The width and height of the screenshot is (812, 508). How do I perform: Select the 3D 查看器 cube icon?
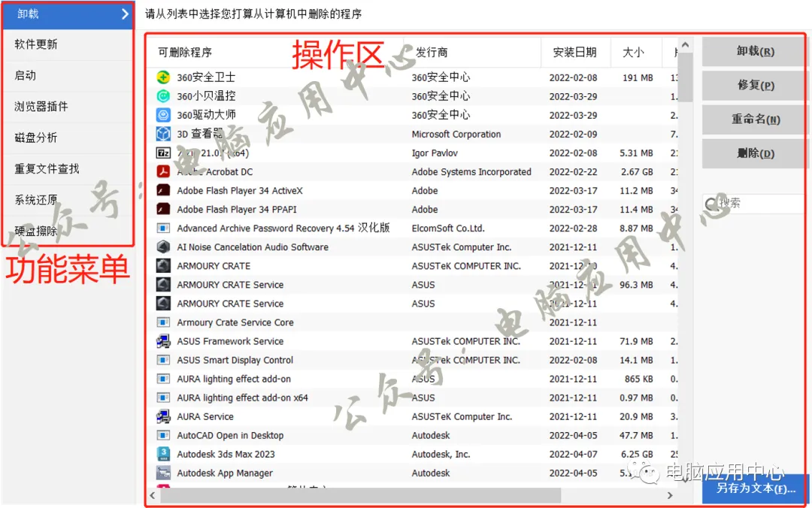[163, 134]
